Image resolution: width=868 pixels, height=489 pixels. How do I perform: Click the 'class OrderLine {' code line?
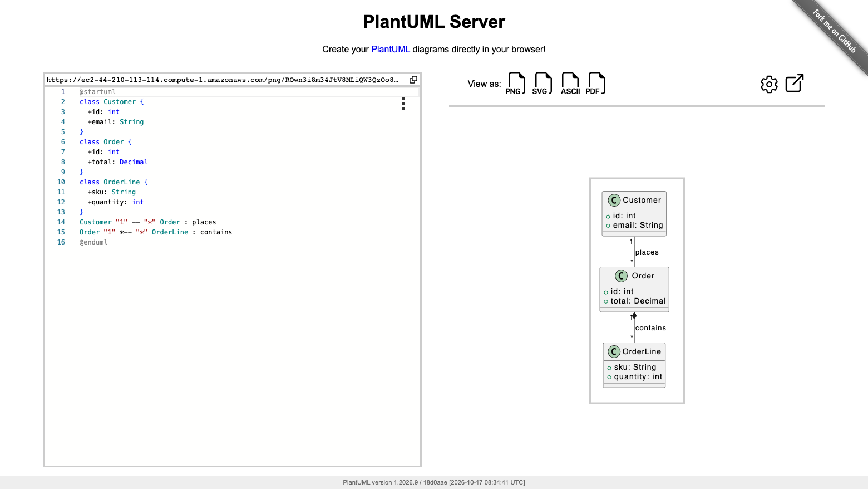pyautogui.click(x=114, y=182)
